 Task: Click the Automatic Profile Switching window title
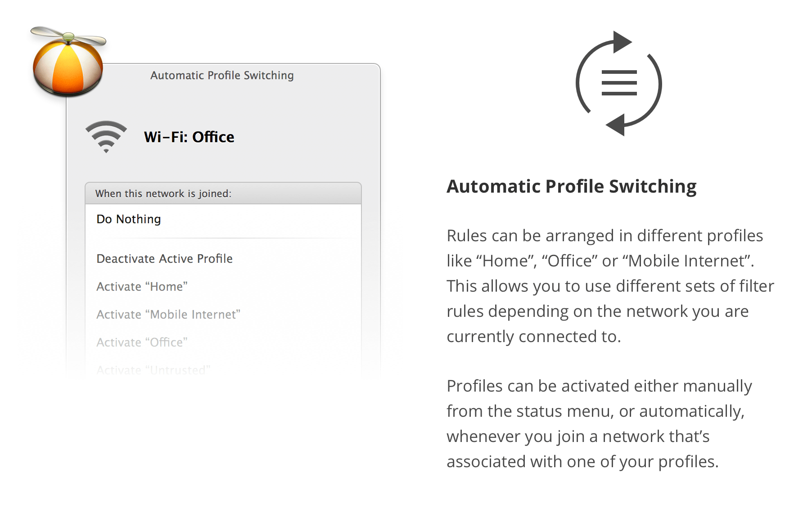tap(221, 75)
